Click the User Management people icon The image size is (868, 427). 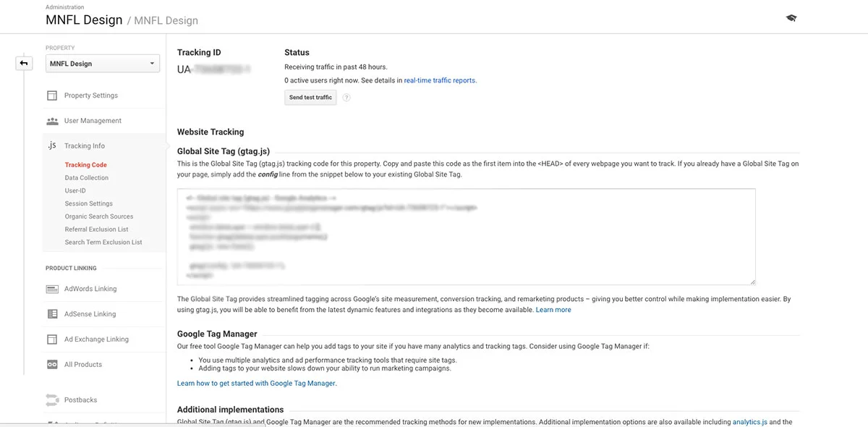pyautogui.click(x=52, y=121)
